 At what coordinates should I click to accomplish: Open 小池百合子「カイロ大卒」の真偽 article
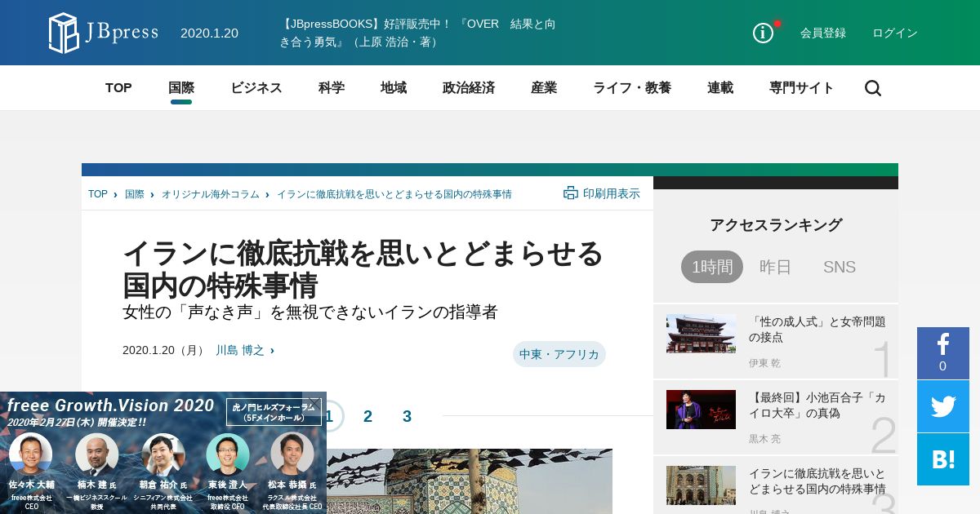pyautogui.click(x=817, y=405)
